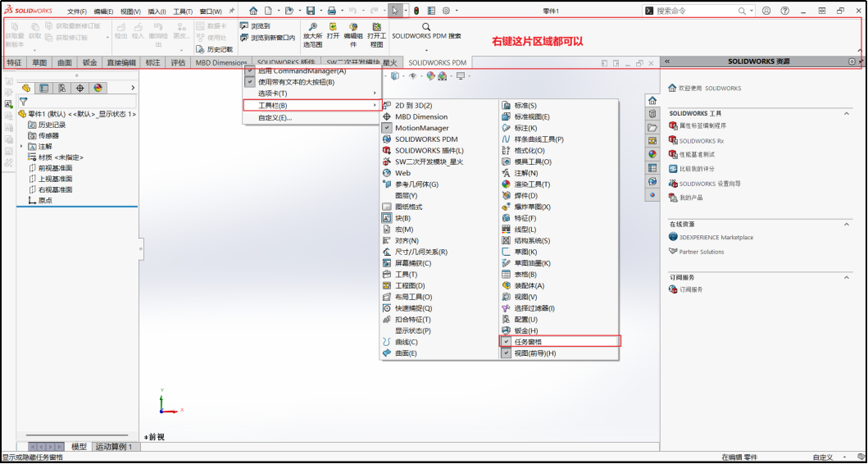
Task: Select SOLIDWORKS Resources home tab icon
Action: pyautogui.click(x=652, y=100)
